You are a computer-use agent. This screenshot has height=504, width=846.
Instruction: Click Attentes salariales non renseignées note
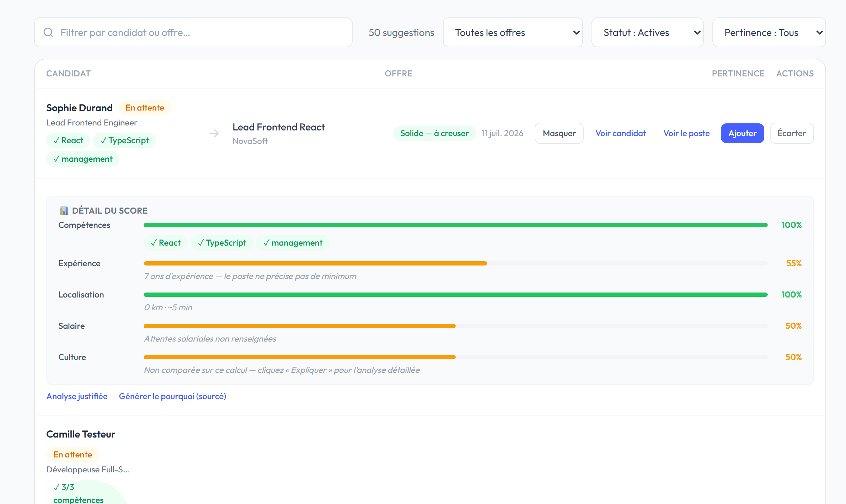pyautogui.click(x=210, y=339)
